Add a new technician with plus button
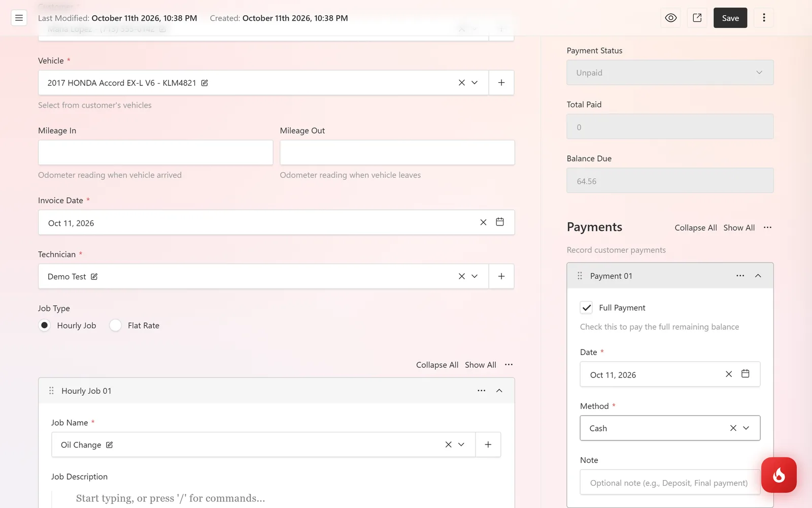Image resolution: width=812 pixels, height=508 pixels. (501, 276)
